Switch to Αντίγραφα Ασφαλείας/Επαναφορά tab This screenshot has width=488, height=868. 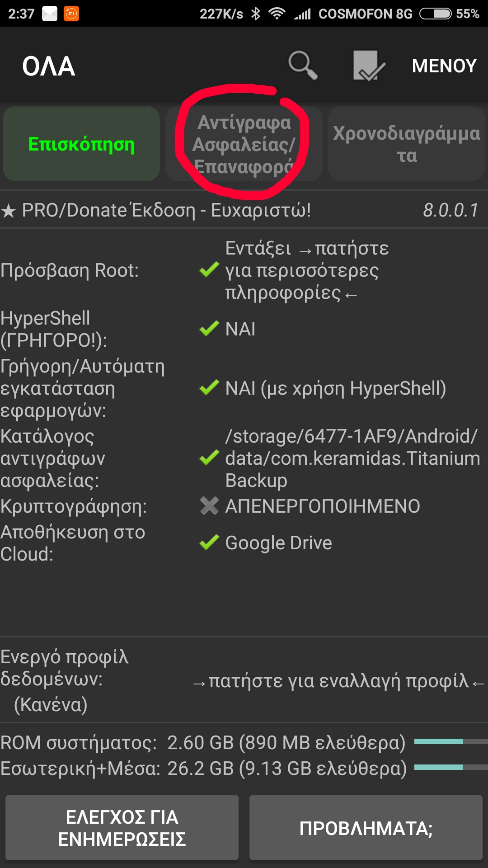point(244,144)
